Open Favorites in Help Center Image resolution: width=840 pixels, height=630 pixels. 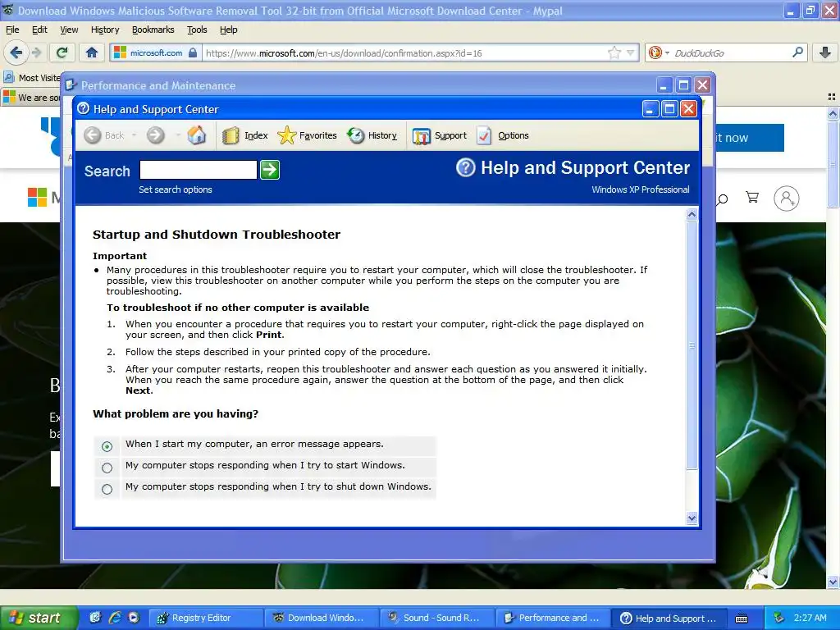tap(308, 135)
